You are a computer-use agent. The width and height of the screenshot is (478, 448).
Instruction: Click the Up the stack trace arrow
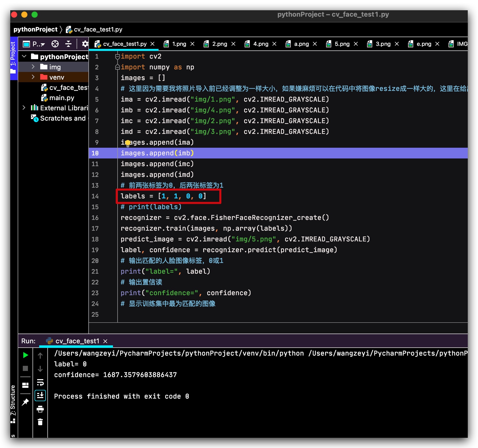[x=40, y=355]
